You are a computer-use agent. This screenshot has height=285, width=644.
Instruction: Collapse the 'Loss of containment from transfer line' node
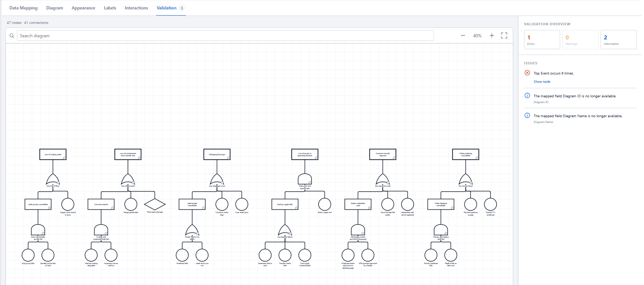[139, 158]
